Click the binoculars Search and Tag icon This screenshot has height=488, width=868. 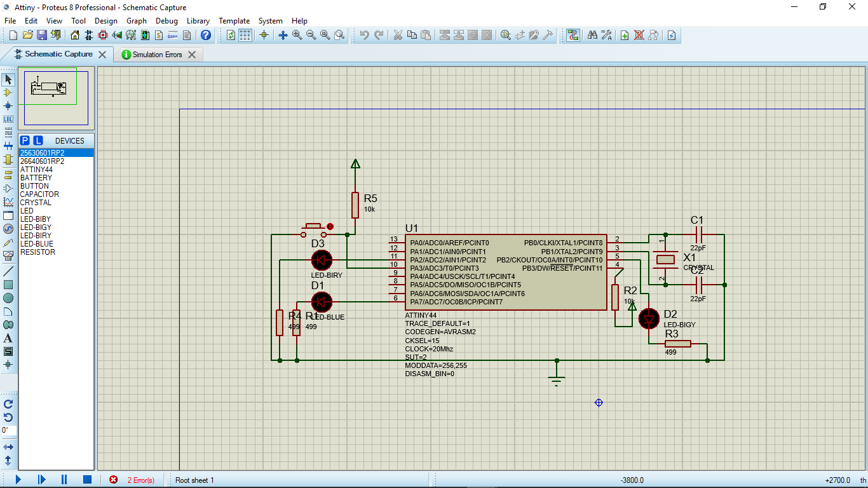[x=592, y=35]
